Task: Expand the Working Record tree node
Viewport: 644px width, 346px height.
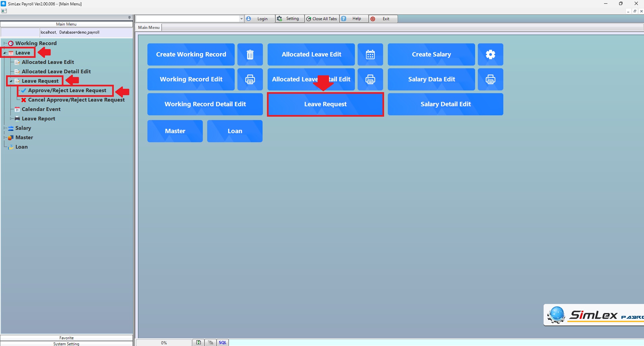Action: pos(5,43)
